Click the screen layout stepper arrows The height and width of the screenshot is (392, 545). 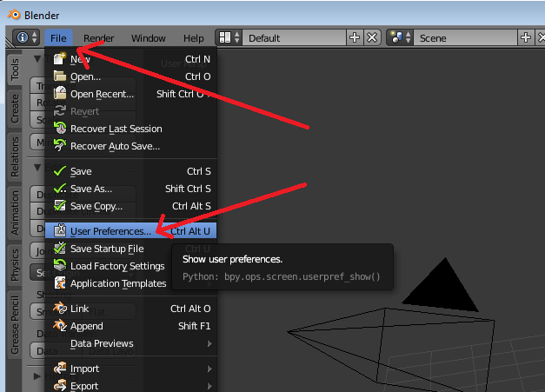pos(237,37)
